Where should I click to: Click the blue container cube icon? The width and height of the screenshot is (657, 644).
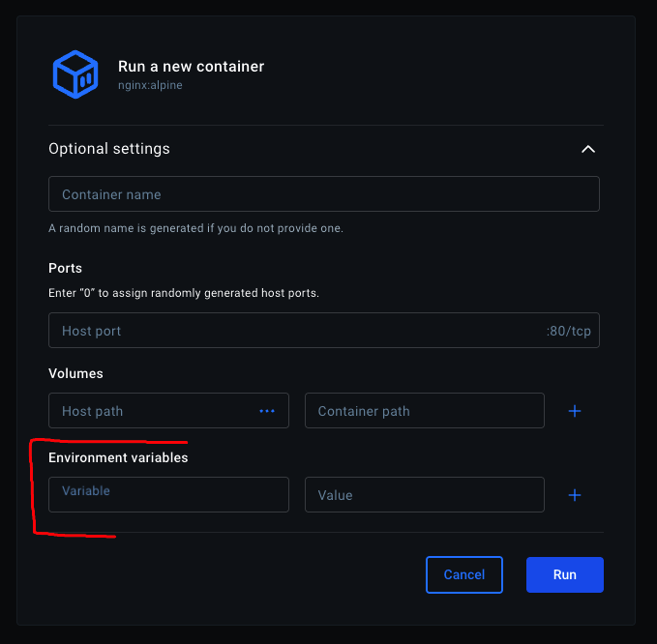coord(75,74)
